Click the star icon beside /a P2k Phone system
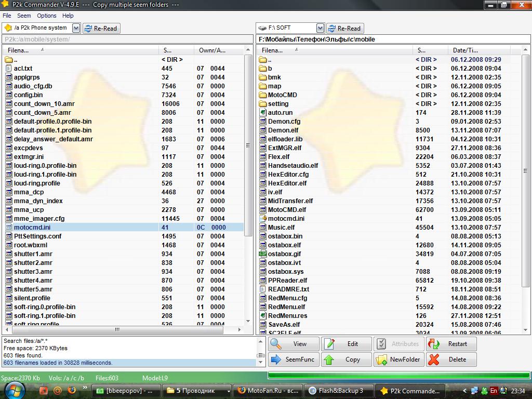The image size is (532, 399). pos(8,28)
